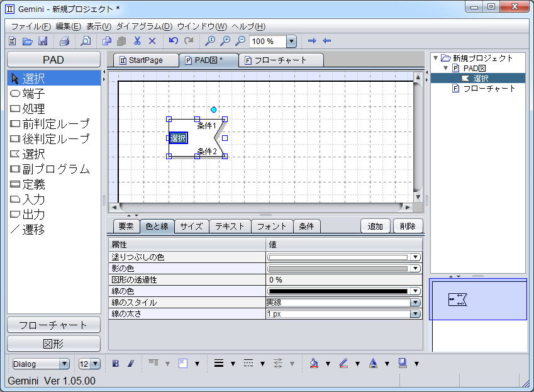Viewport: 534px width, 392px height.
Task: Expand the フローチャート palette button
Action: [x=54, y=325]
